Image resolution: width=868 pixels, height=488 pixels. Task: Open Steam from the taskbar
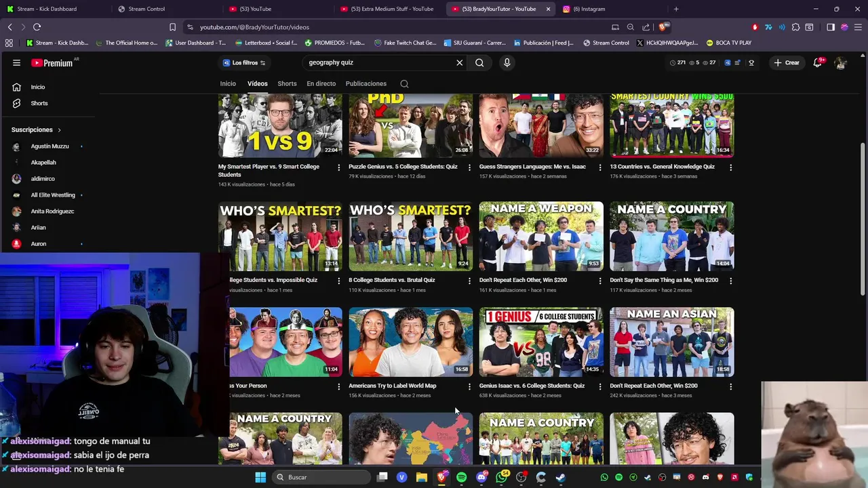[x=561, y=477]
